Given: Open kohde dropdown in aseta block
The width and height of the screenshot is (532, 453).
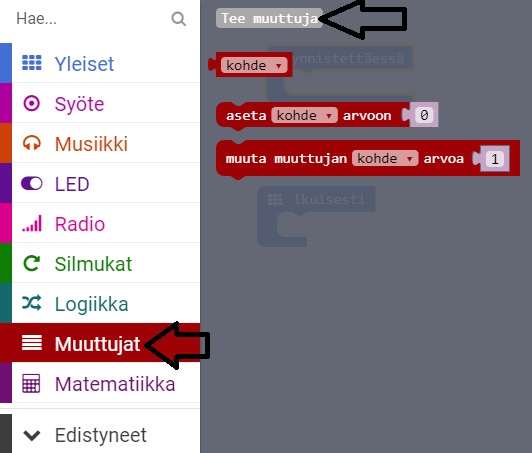Looking at the screenshot, I should click(x=304, y=115).
